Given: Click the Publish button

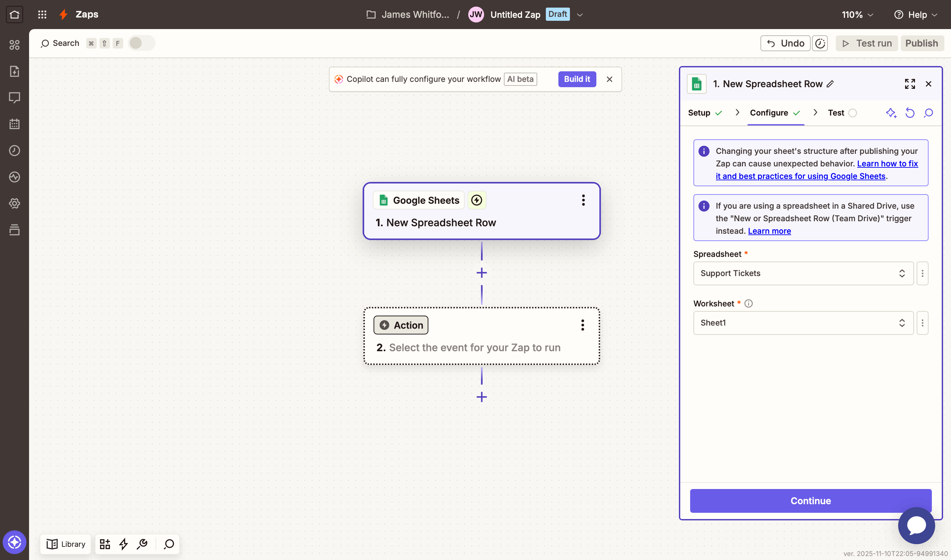Looking at the screenshot, I should [x=922, y=43].
